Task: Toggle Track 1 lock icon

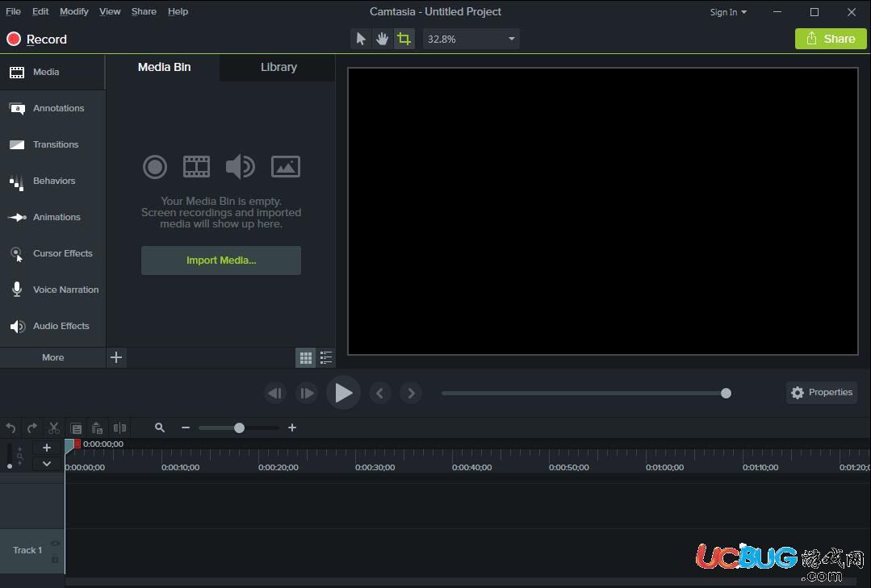Action: (x=55, y=559)
